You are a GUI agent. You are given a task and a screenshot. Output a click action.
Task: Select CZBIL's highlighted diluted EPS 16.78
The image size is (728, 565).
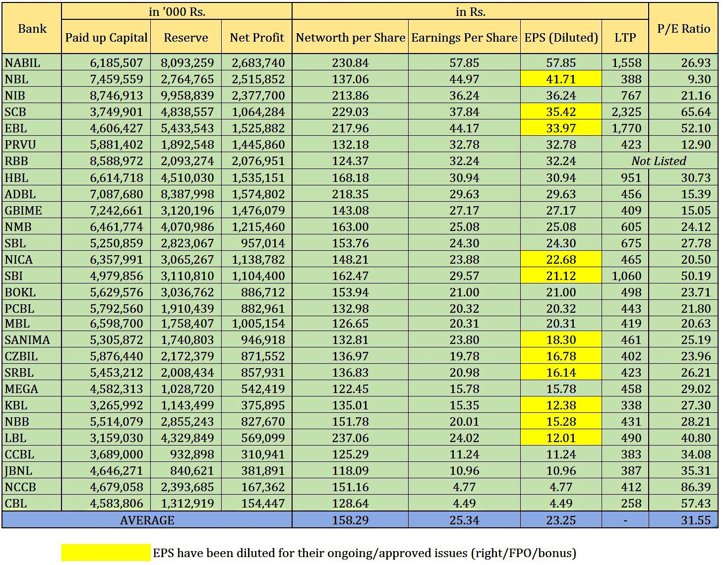(x=561, y=356)
